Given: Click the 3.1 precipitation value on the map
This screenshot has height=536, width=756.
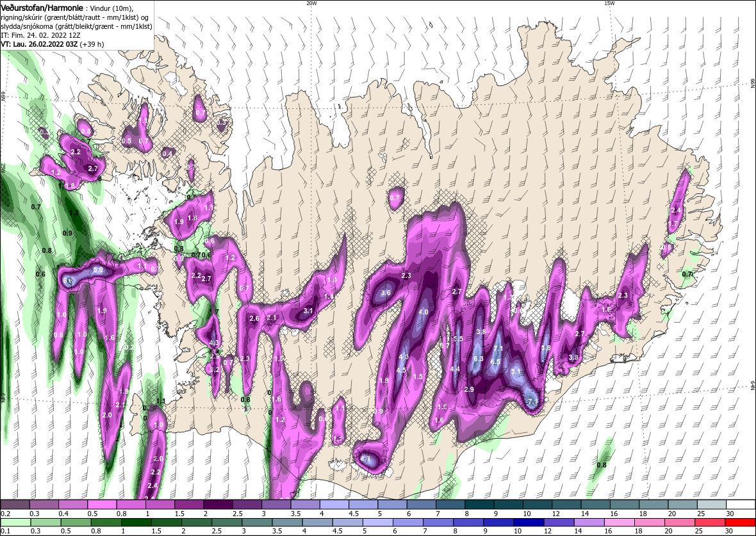Looking at the screenshot, I should click(x=308, y=311).
